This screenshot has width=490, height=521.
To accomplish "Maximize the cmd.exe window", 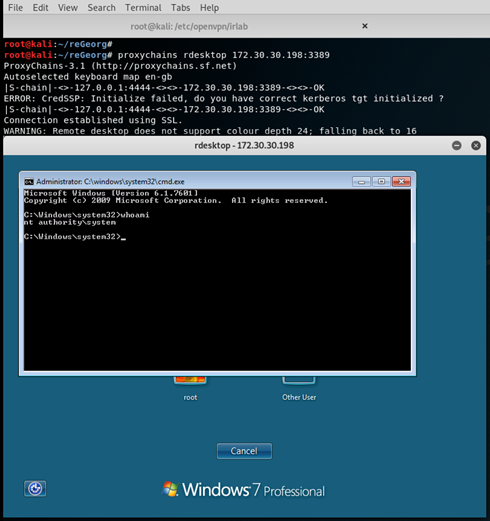I will point(381,182).
